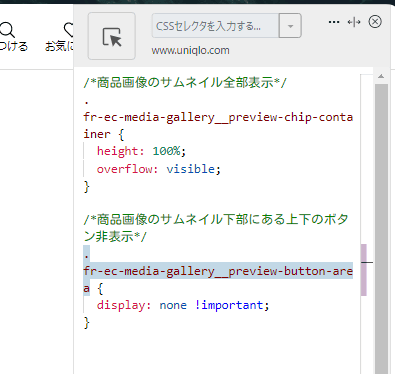Click the www.uniqlo.com domain label
Screen dimensions: 395x374
tap(190, 50)
